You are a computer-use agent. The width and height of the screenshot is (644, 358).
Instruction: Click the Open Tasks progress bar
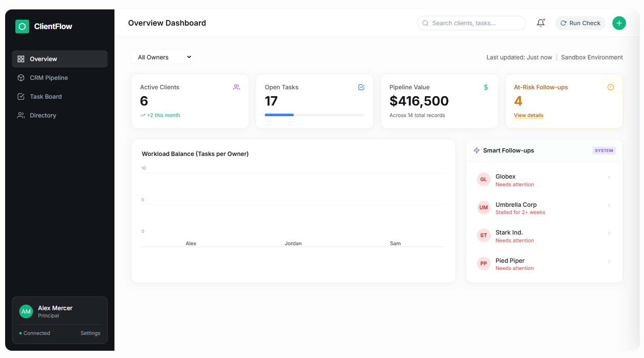pyautogui.click(x=315, y=115)
